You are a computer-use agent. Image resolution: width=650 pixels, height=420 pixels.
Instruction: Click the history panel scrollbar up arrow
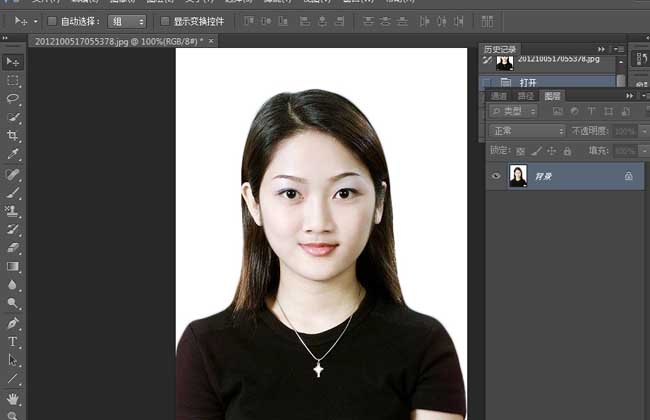pyautogui.click(x=621, y=62)
